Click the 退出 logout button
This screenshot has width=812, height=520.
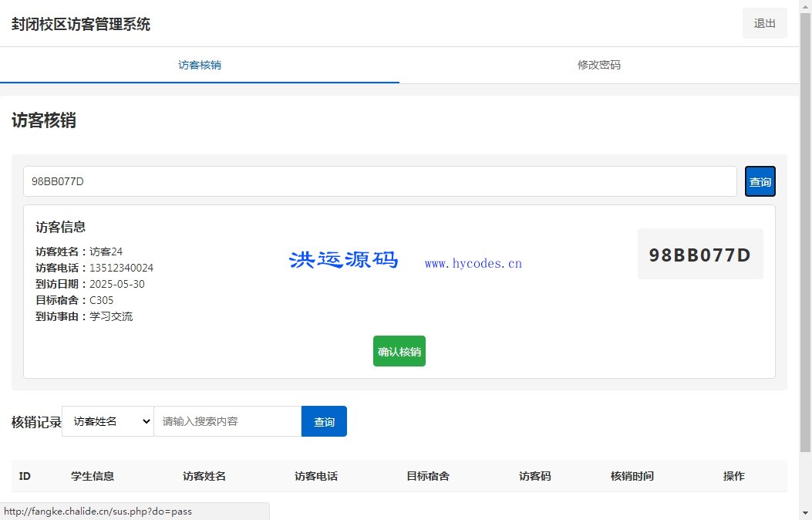[x=764, y=23]
